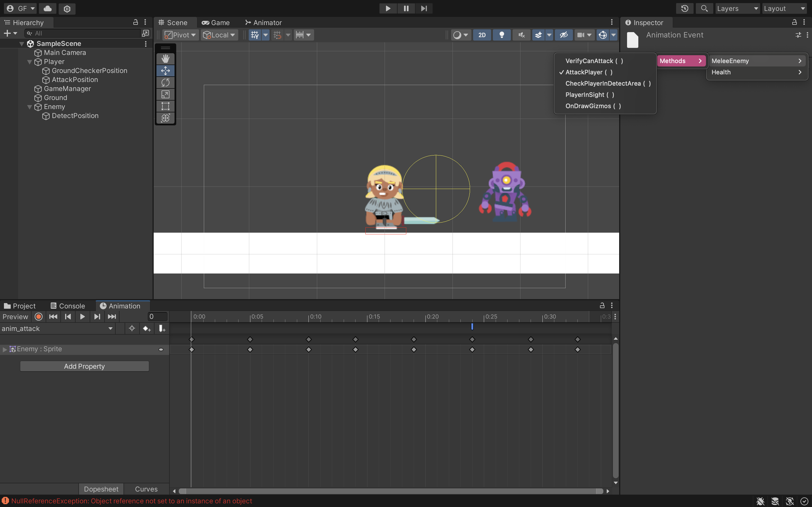
Task: Select the Hand tool in Scene view
Action: point(166,58)
